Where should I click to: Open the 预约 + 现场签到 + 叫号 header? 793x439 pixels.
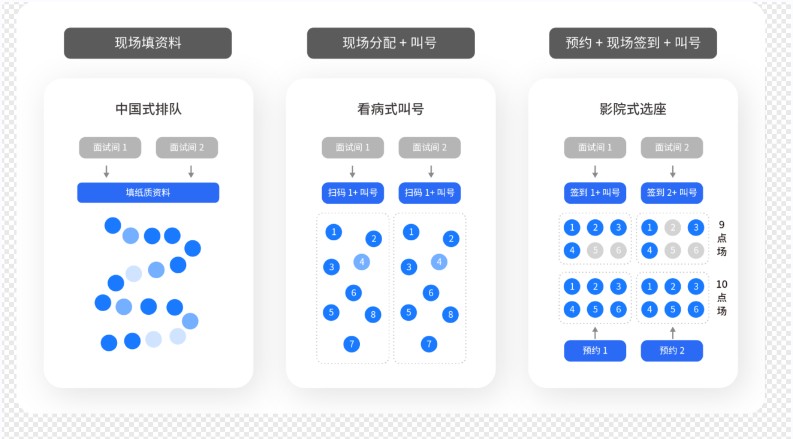[633, 43]
